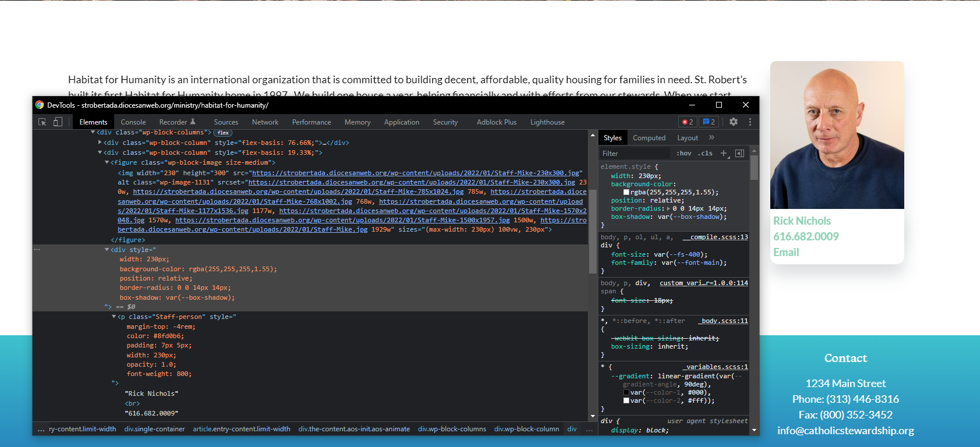Open the compile.scss:13 source link

point(718,237)
